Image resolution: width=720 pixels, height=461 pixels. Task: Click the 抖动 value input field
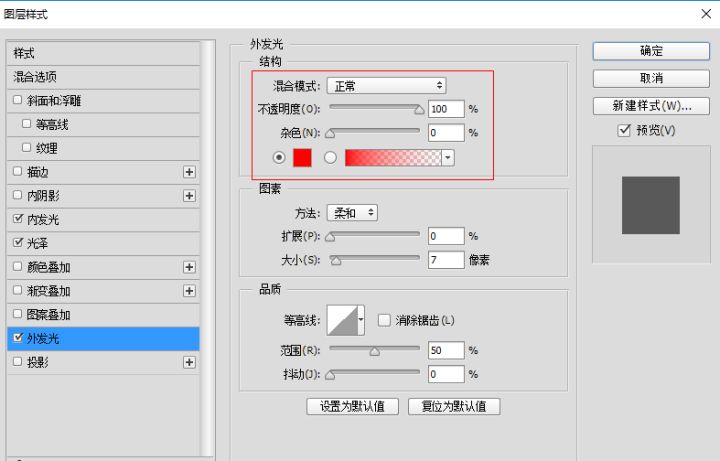[x=446, y=374]
